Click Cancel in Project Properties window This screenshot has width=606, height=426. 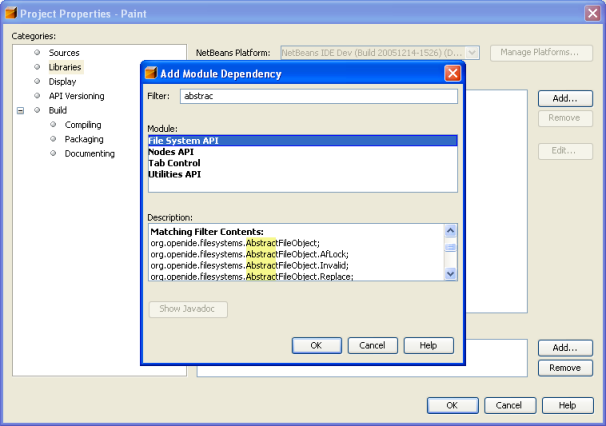click(510, 406)
